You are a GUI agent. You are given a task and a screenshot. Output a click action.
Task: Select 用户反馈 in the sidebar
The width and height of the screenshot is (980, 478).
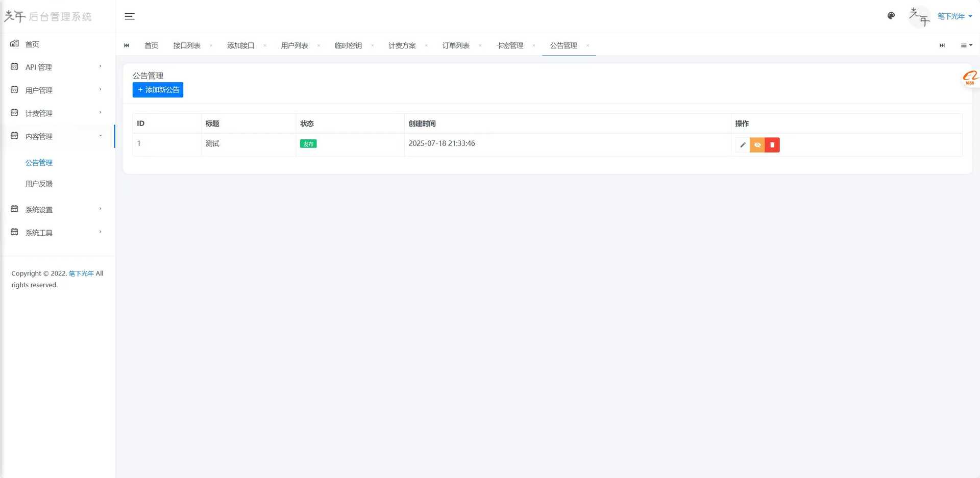click(x=39, y=183)
